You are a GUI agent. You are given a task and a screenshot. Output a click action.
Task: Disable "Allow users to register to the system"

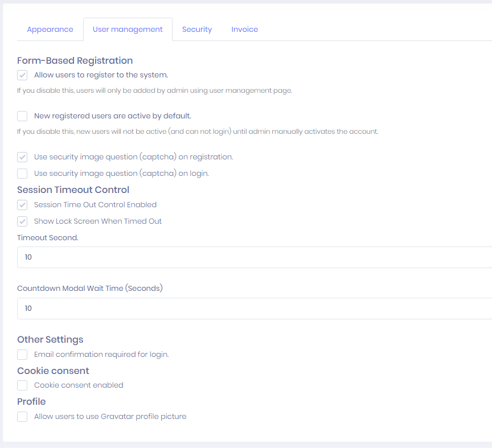coord(22,75)
